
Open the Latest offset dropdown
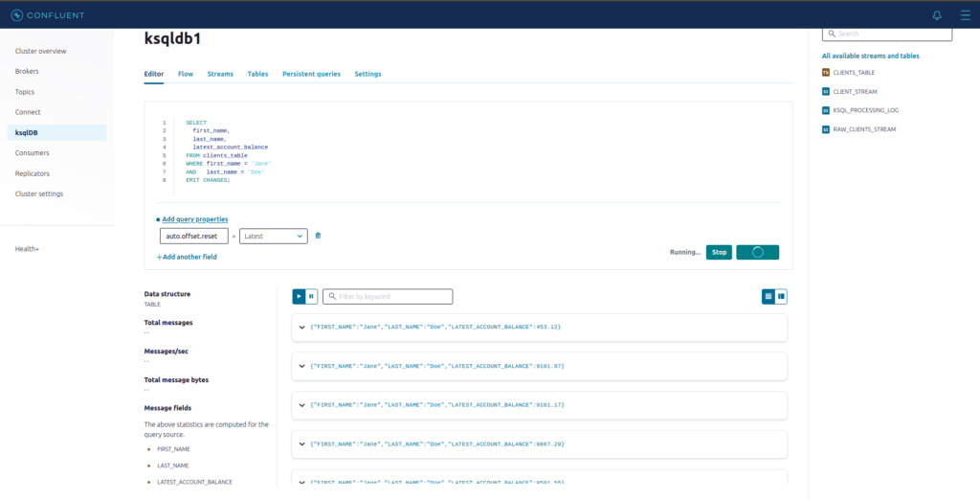(x=273, y=236)
